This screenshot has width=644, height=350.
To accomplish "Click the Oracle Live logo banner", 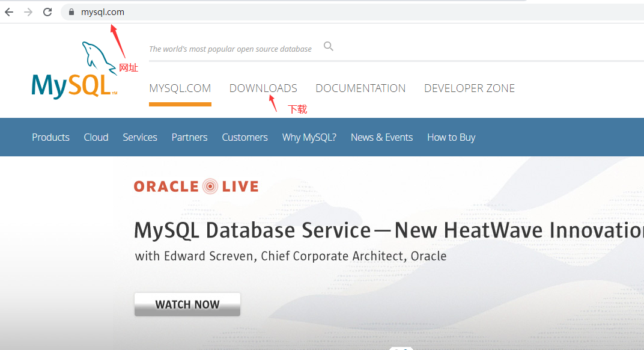I will [x=196, y=186].
